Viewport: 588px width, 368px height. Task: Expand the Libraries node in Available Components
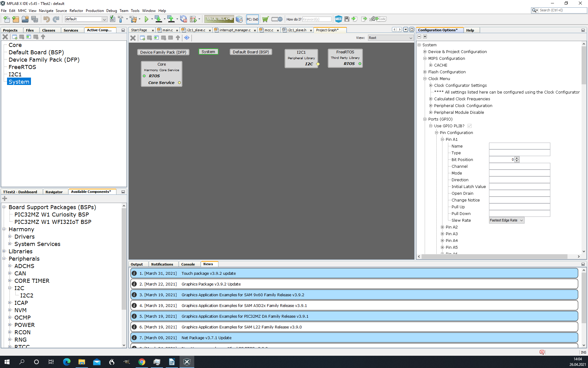pos(4,251)
